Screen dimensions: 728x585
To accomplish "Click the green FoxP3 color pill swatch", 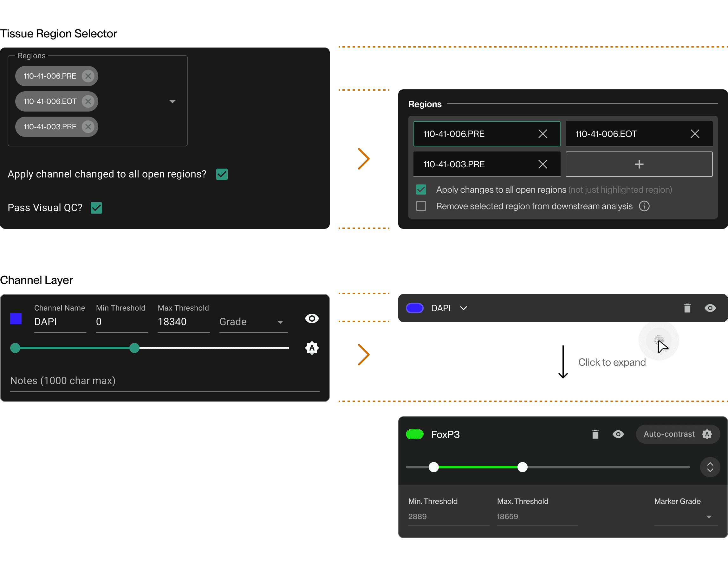I will (x=414, y=434).
